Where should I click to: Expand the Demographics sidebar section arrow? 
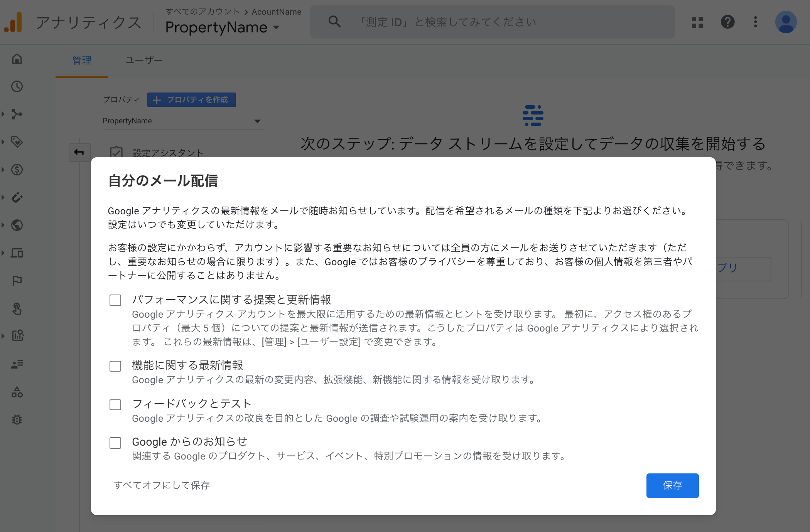[x=3, y=225]
